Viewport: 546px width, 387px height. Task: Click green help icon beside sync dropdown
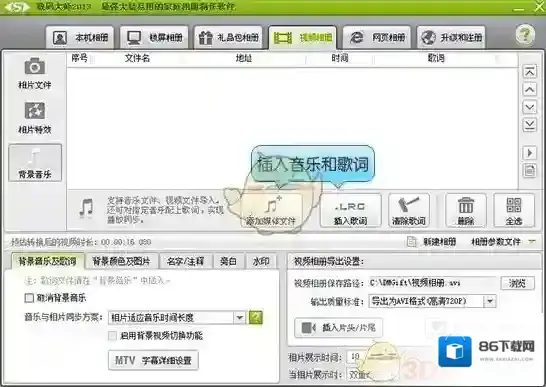point(256,317)
